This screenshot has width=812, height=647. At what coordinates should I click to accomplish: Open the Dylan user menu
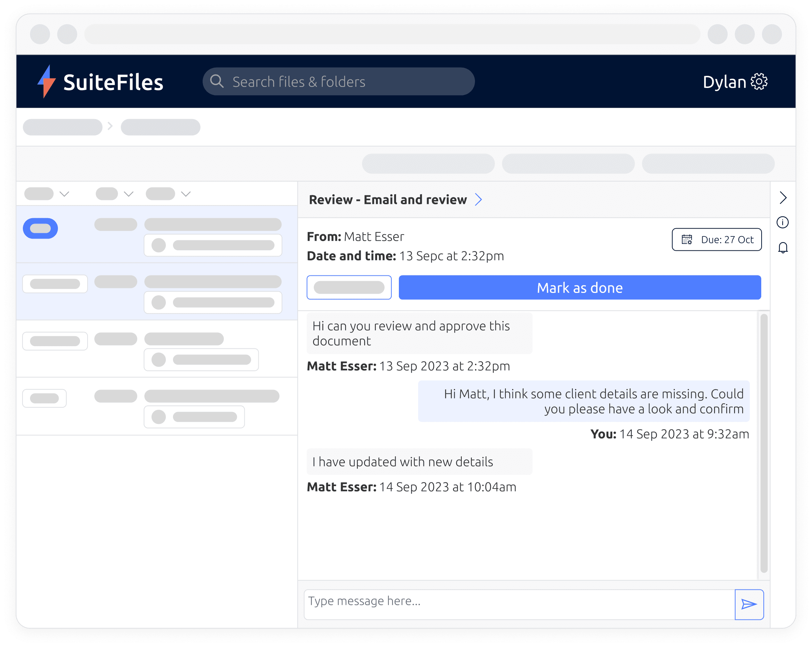click(724, 82)
